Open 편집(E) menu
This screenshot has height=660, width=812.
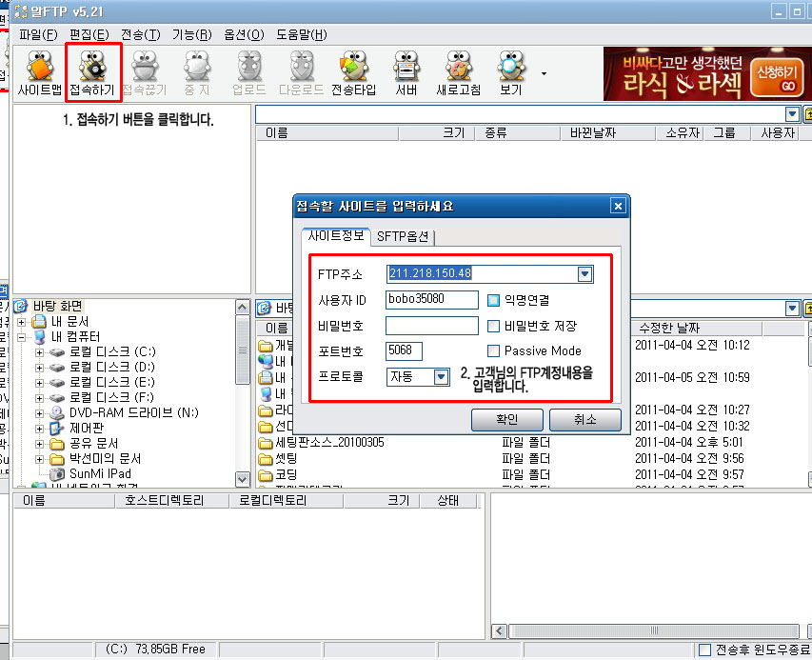point(89,34)
